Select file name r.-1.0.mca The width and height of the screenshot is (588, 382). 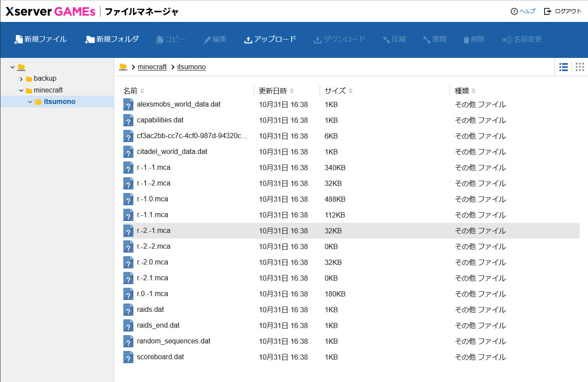click(152, 199)
